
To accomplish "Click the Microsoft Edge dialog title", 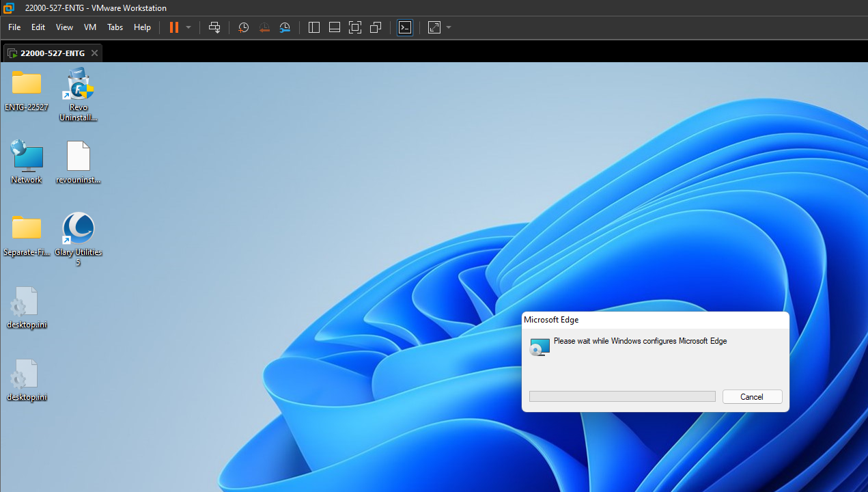I will pos(551,320).
